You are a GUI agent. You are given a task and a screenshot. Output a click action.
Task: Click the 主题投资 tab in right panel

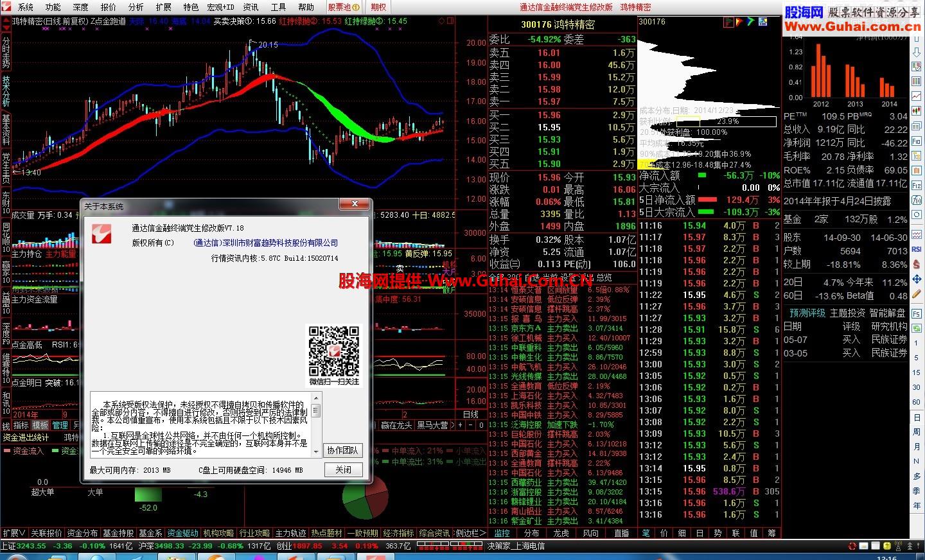(847, 313)
